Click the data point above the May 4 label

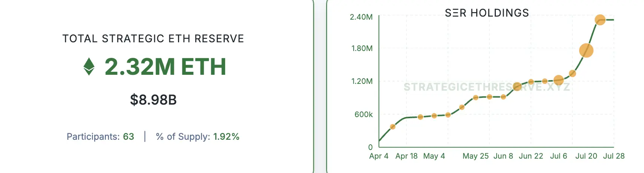(x=434, y=116)
